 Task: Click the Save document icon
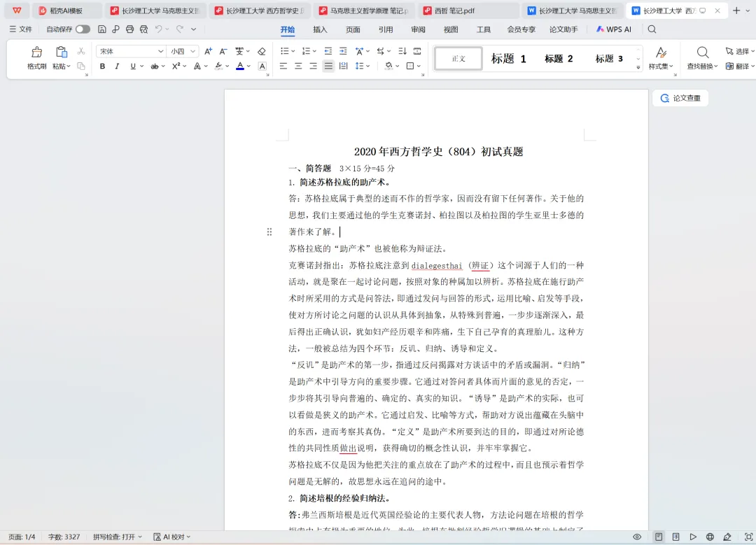[x=101, y=29]
